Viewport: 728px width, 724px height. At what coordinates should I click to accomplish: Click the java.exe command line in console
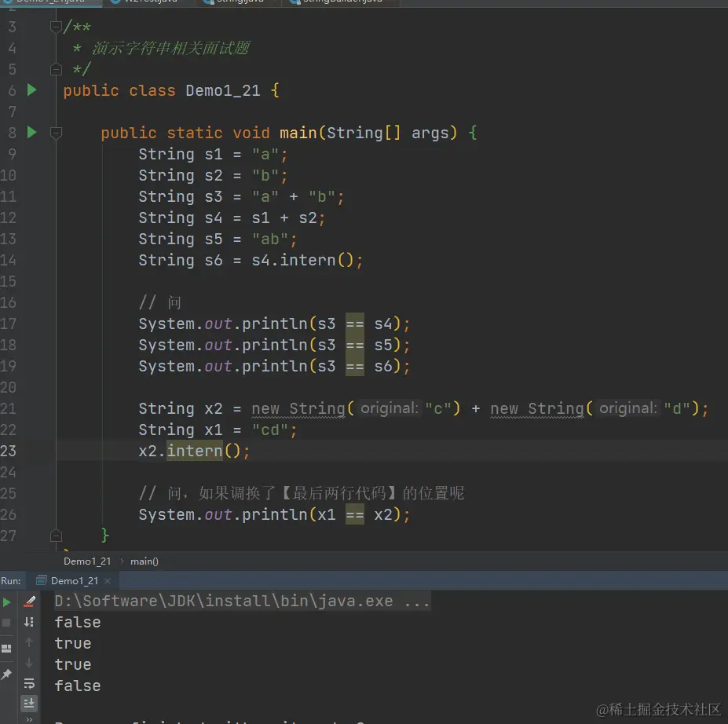(243, 601)
